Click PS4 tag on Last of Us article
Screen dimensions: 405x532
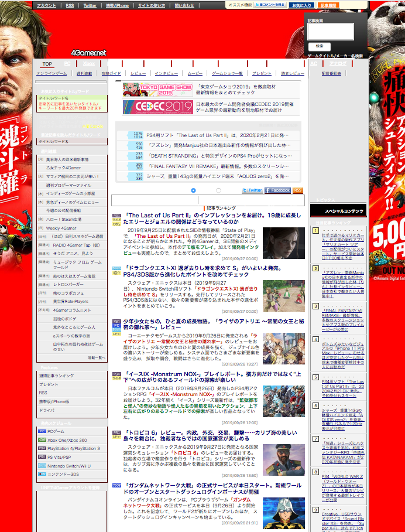click(x=116, y=216)
